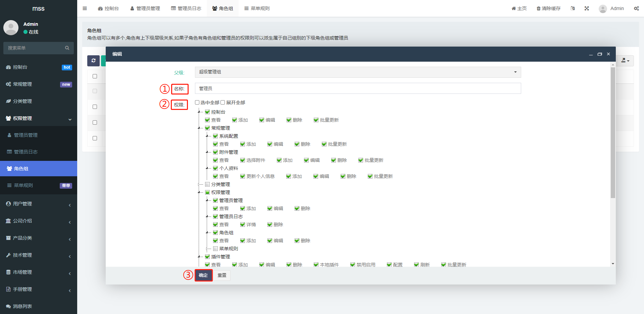Switch to the 管理员日志 tab
The image size is (644, 314).
186,8
